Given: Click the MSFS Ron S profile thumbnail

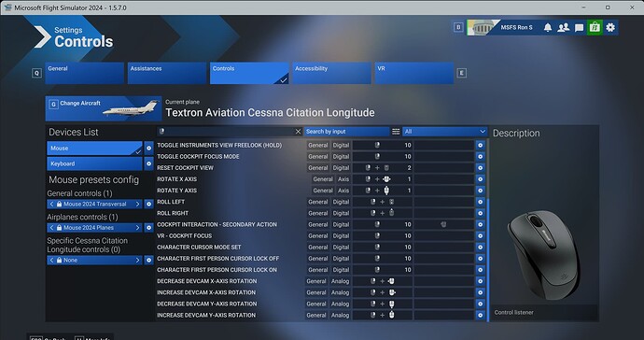Looking at the screenshot, I should click(483, 27).
